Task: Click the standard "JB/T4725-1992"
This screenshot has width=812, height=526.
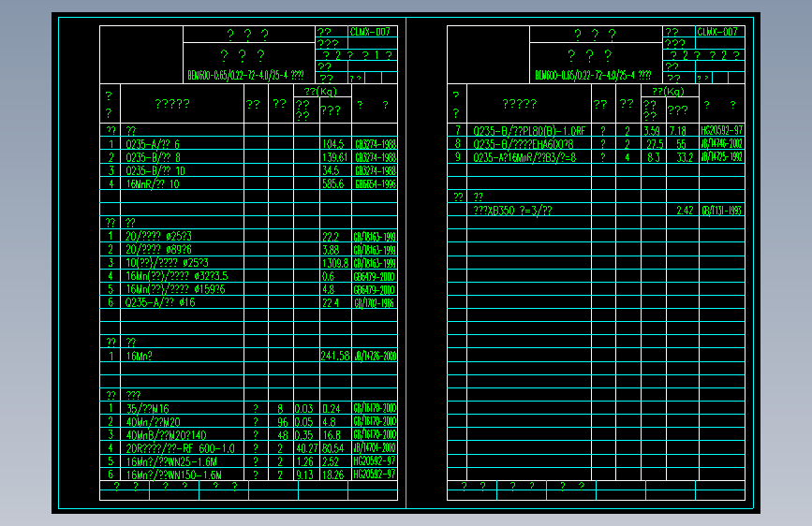Action: point(722,157)
